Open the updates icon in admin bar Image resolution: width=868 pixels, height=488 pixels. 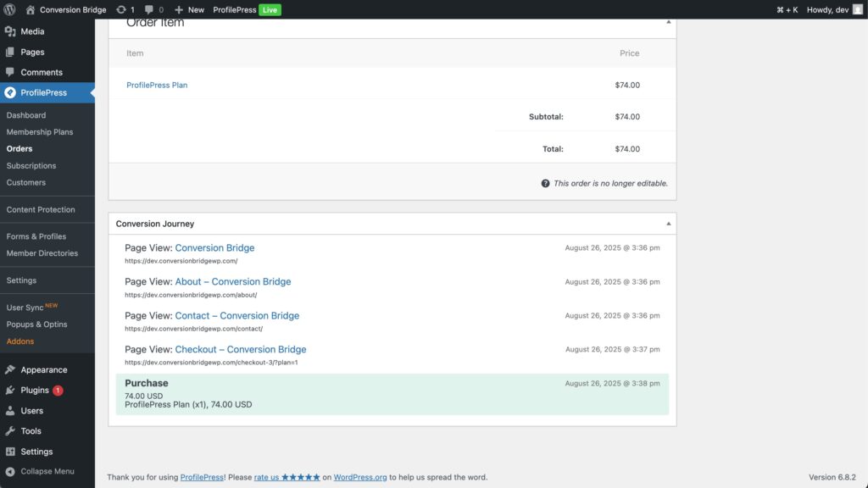(x=121, y=9)
